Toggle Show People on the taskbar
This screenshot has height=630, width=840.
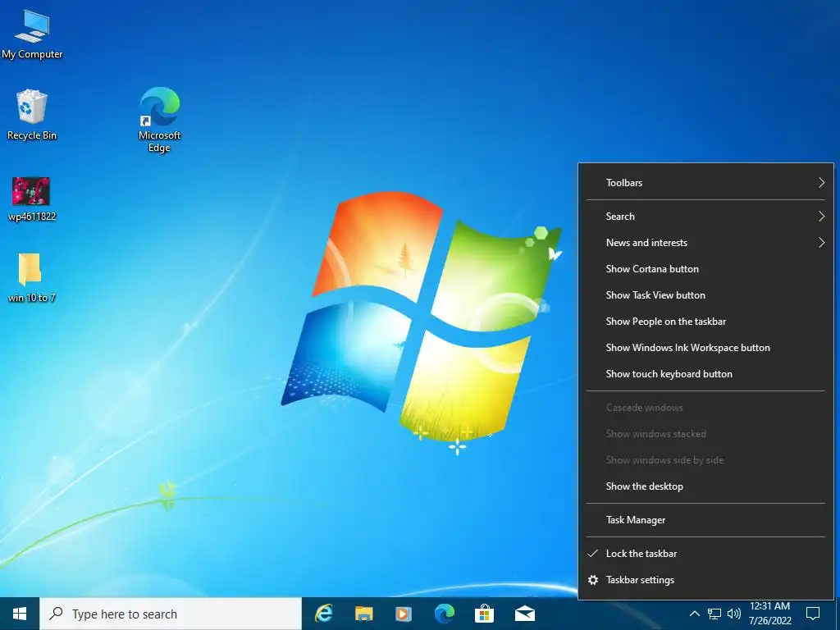tap(705, 322)
